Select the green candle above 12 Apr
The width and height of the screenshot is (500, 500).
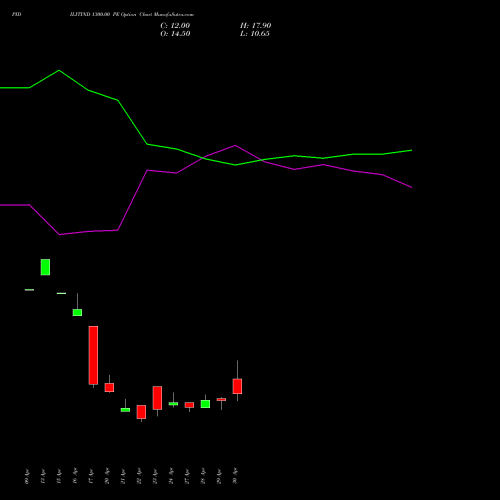point(45,267)
